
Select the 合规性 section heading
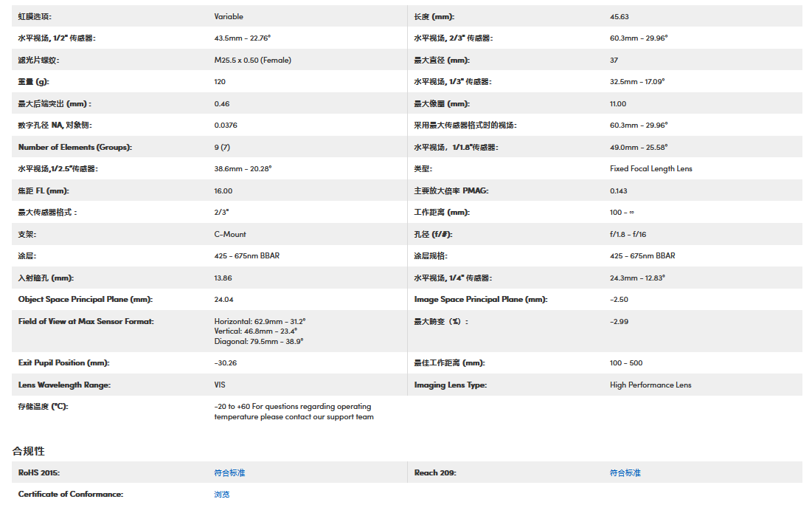tap(29, 451)
